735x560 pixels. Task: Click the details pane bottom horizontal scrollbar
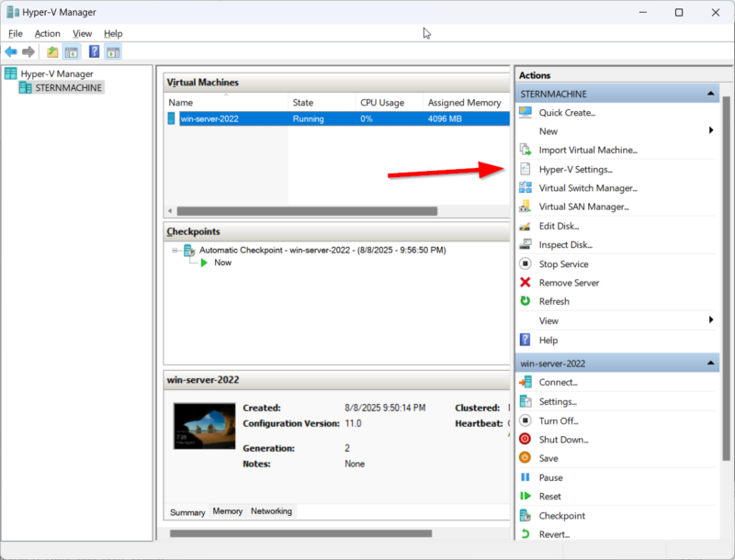click(300, 533)
